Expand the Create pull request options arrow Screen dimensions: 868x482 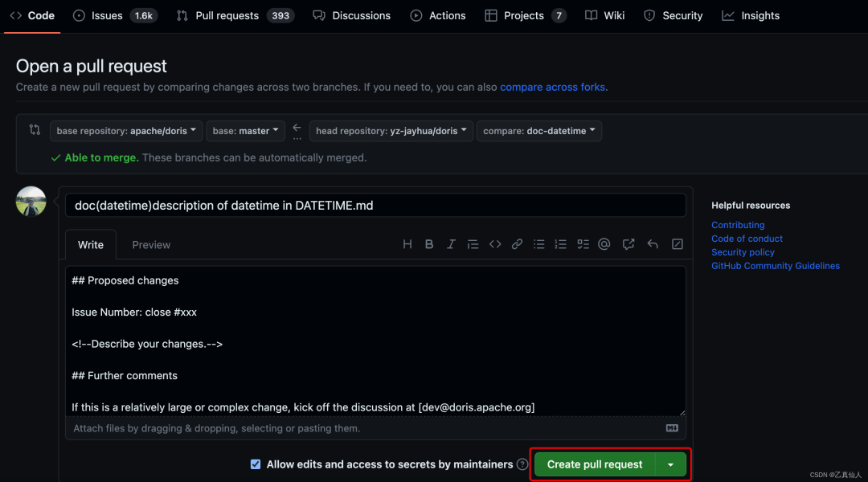click(670, 464)
